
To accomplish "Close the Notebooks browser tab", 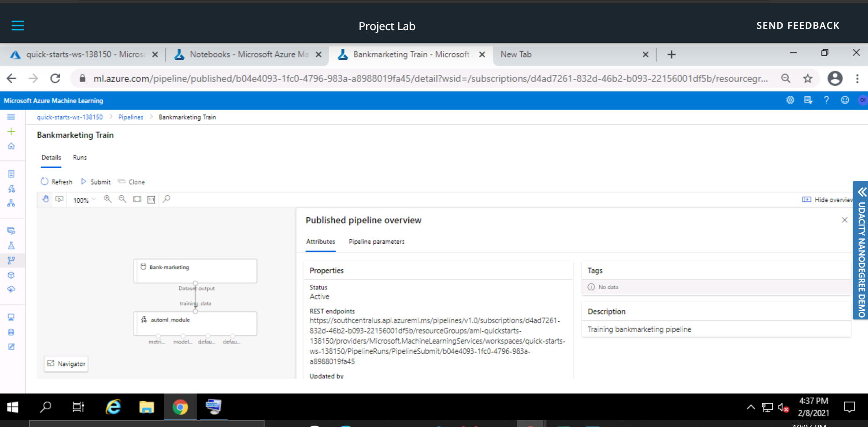I will 318,55.
